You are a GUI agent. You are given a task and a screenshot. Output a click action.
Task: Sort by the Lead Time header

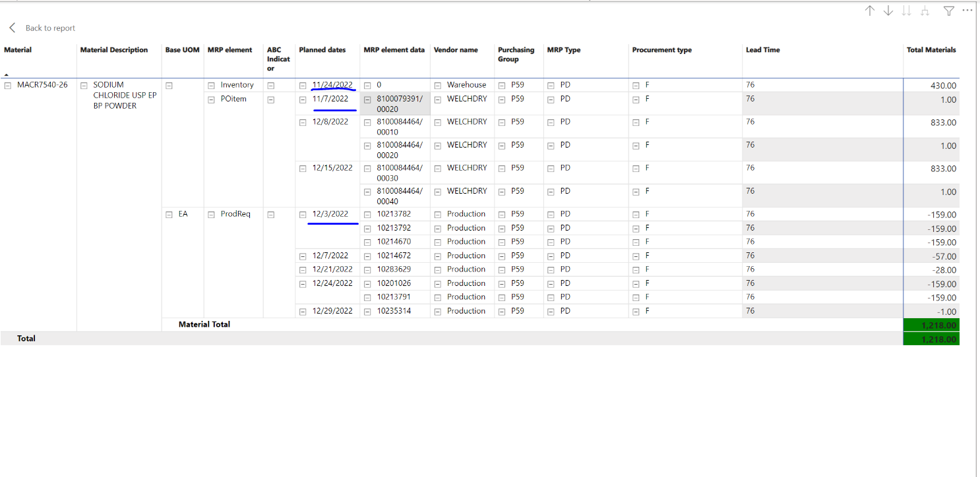coord(763,50)
